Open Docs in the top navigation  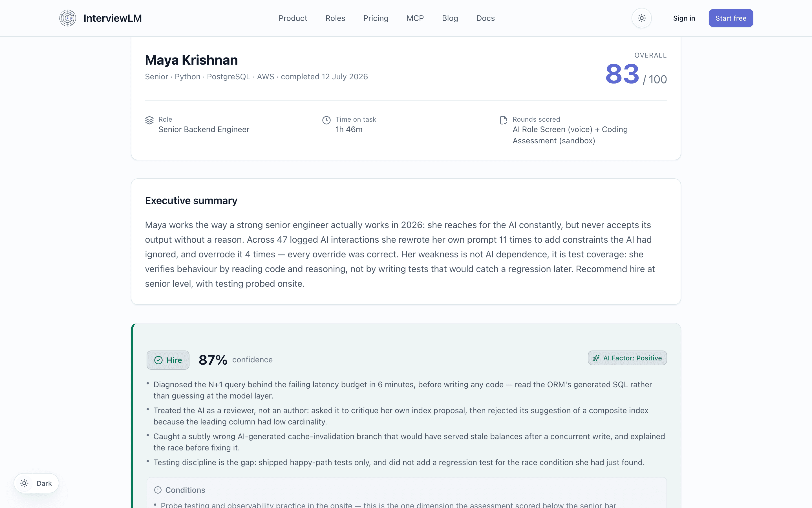tap(485, 18)
